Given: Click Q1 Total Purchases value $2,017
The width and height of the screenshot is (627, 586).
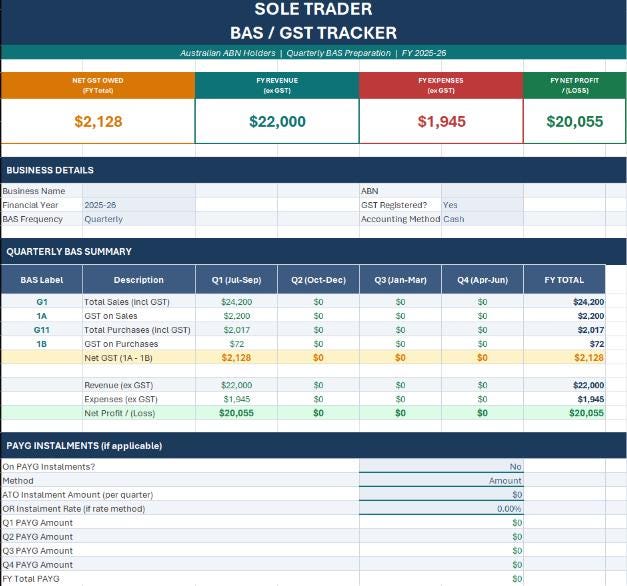Looking at the screenshot, I should 236,330.
